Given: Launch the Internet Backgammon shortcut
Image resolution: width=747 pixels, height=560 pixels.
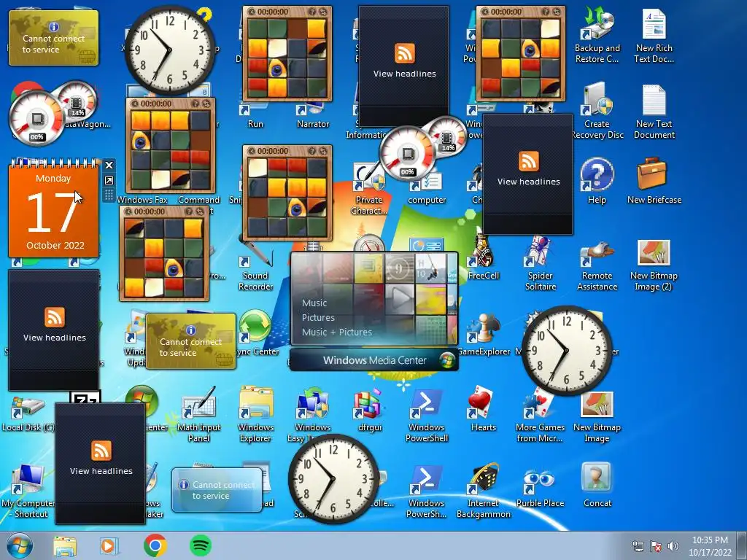Looking at the screenshot, I should click(483, 491).
